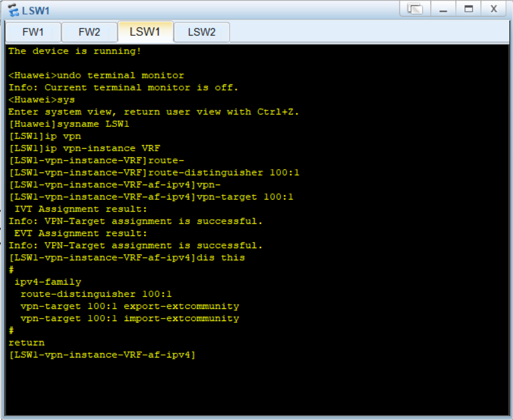Viewport: 513px width, 420px height.
Task: Click the text 'The device is running!'
Action: point(75,52)
